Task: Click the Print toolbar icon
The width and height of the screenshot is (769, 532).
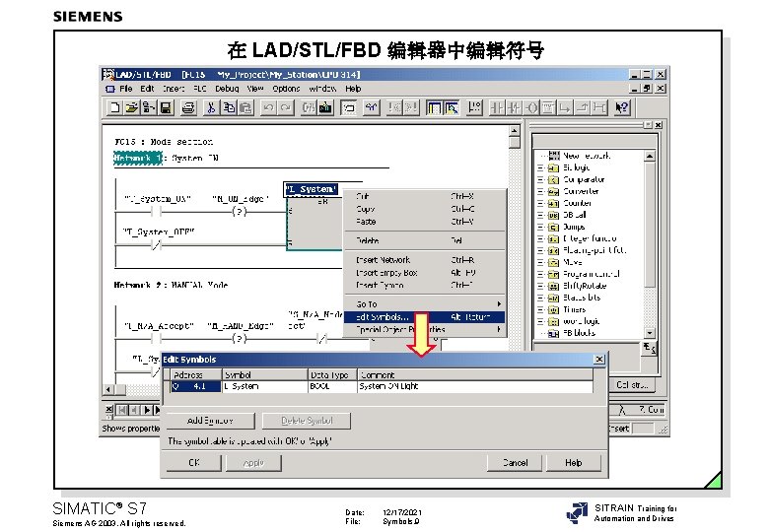Action: [x=188, y=107]
